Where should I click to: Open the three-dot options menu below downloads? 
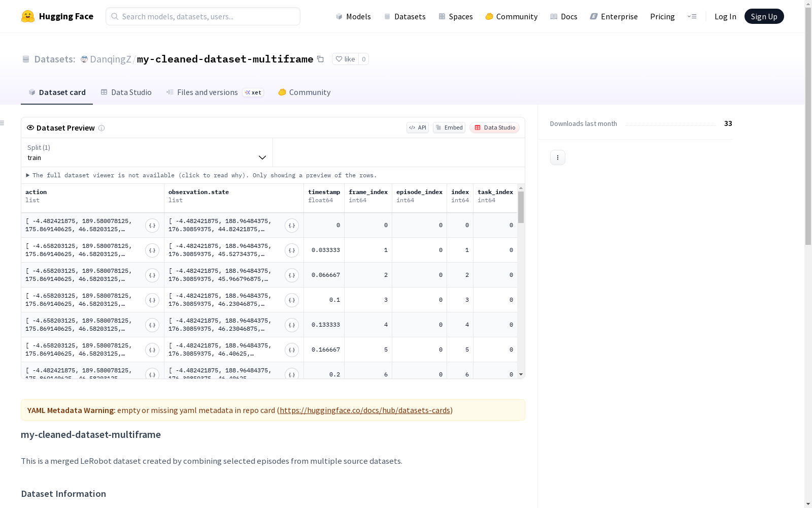click(558, 157)
